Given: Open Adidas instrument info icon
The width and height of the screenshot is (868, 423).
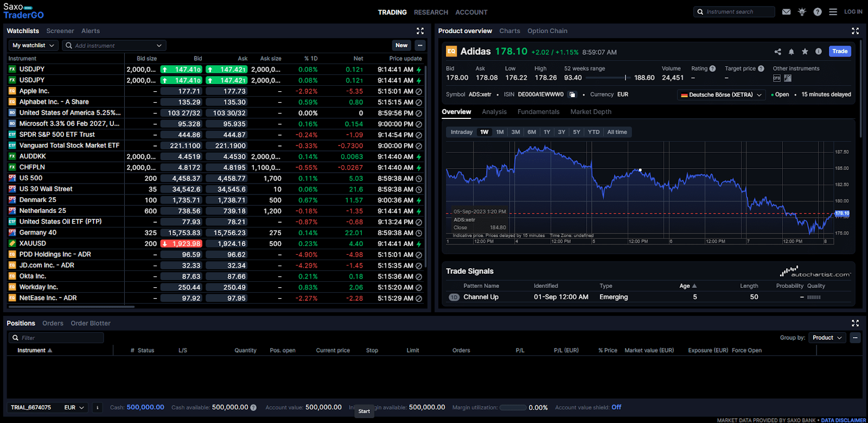Looking at the screenshot, I should coord(819,52).
